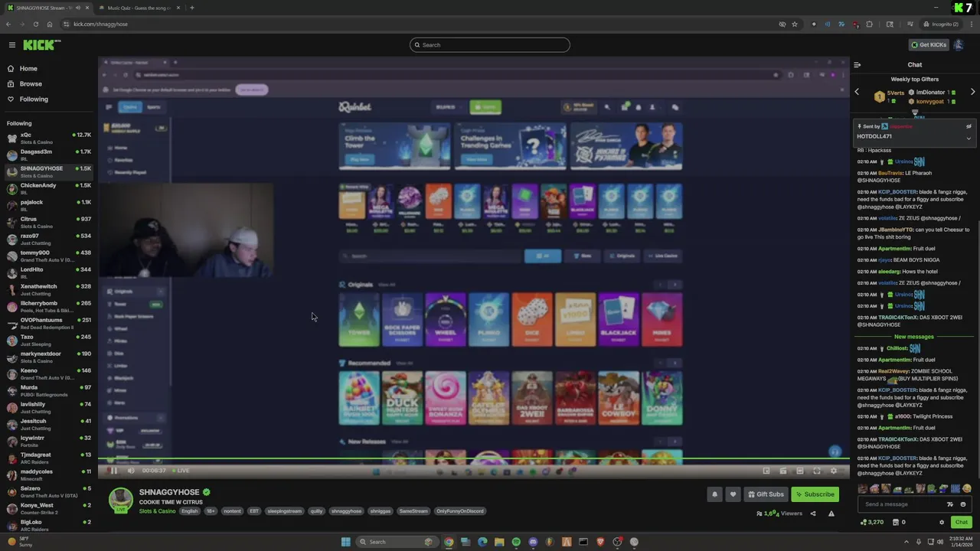Open OVOPhantuums channel in Following list
The height and width of the screenshot is (551, 980).
[47, 323]
